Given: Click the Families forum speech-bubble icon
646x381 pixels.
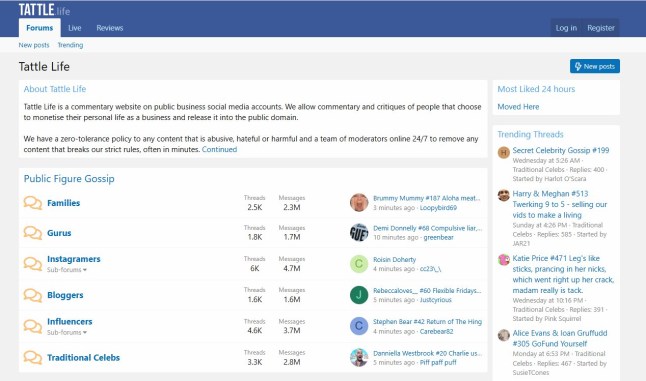Looking at the screenshot, I should [33, 203].
